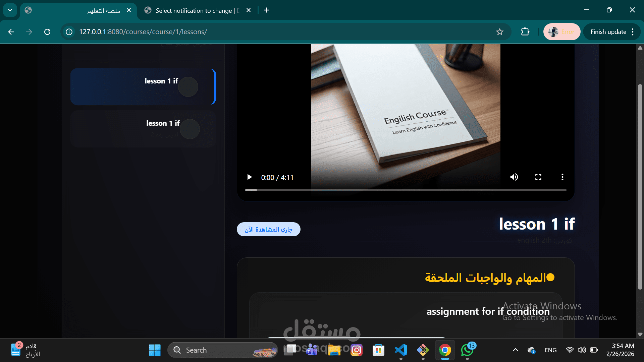Open a new browser tab
The width and height of the screenshot is (644, 362).
coord(267,10)
